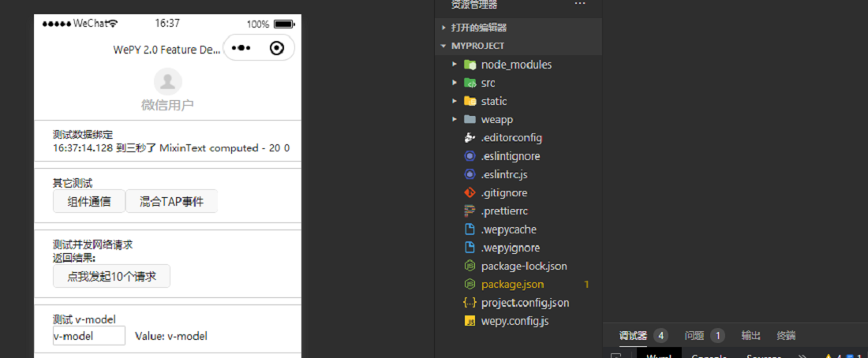Switch to the 输出 tab

[x=750, y=335]
